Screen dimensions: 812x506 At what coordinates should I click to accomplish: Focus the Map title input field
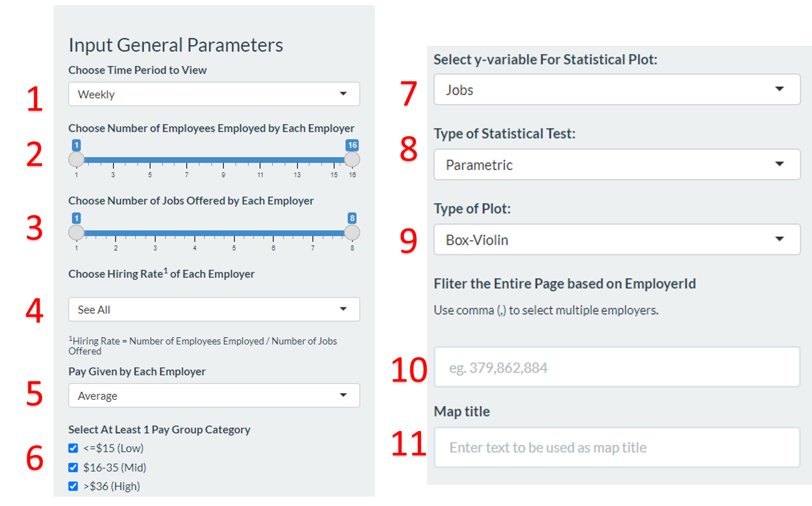(617, 447)
